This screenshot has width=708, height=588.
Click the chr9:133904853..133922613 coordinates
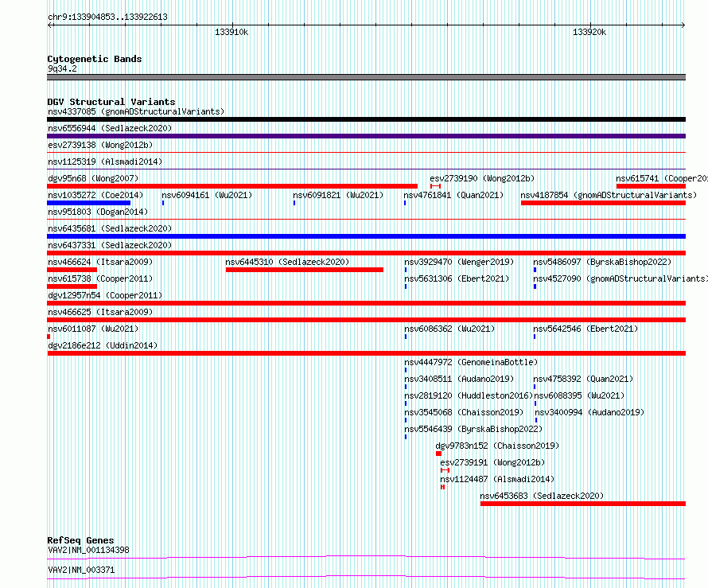[107, 17]
